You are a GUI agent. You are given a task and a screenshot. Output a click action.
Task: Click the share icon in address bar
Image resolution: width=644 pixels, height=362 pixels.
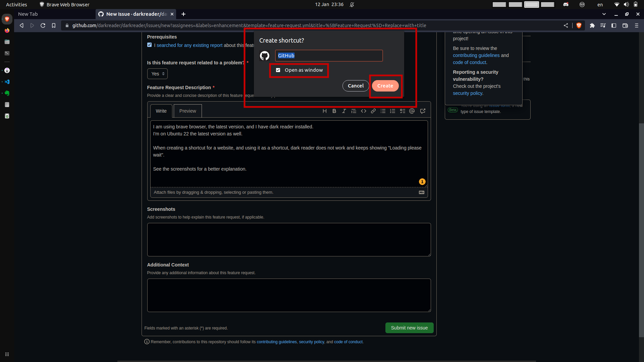[x=566, y=25]
